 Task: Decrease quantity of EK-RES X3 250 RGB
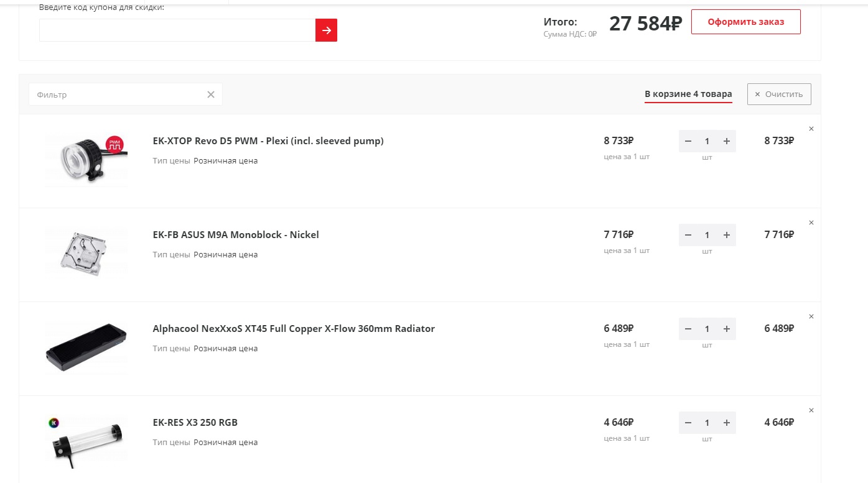click(x=688, y=423)
